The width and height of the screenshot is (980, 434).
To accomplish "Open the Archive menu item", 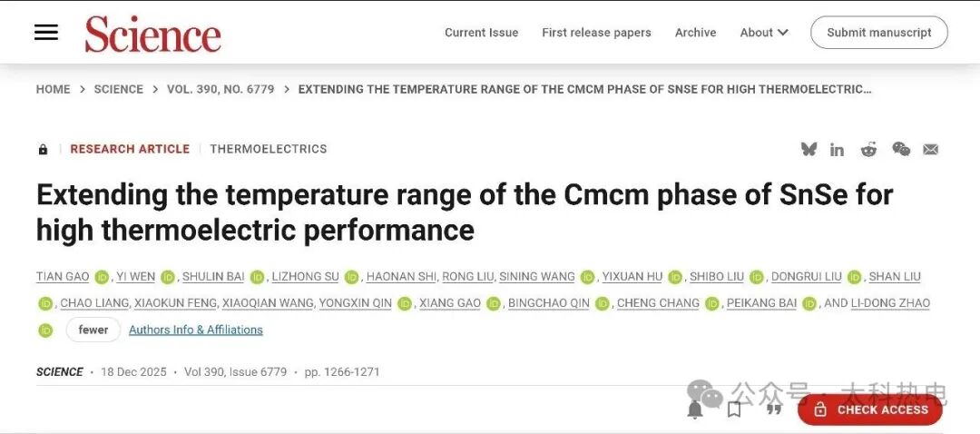I will [x=695, y=33].
